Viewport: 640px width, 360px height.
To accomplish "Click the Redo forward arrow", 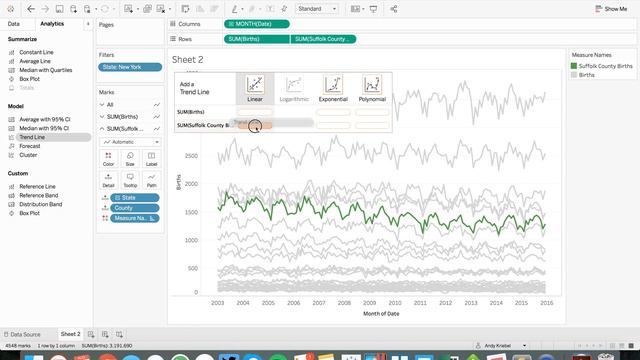I will pos(45,9).
